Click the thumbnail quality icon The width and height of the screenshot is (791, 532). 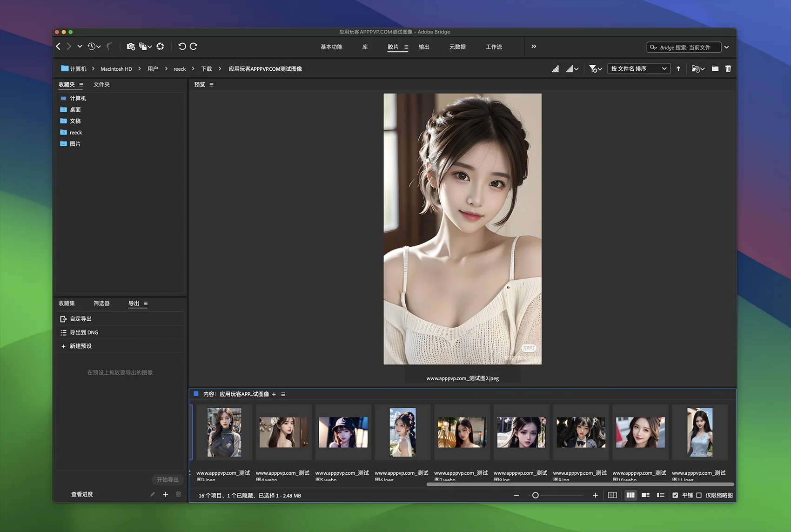(555, 69)
